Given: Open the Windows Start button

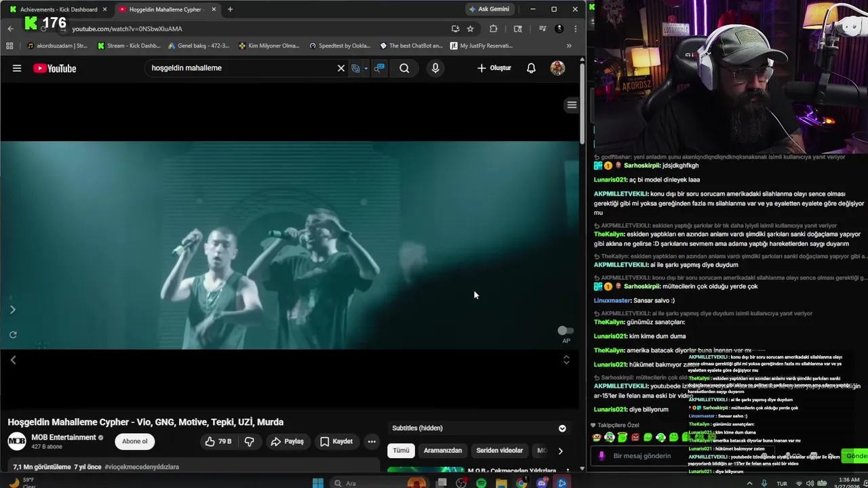Looking at the screenshot, I should [x=318, y=483].
